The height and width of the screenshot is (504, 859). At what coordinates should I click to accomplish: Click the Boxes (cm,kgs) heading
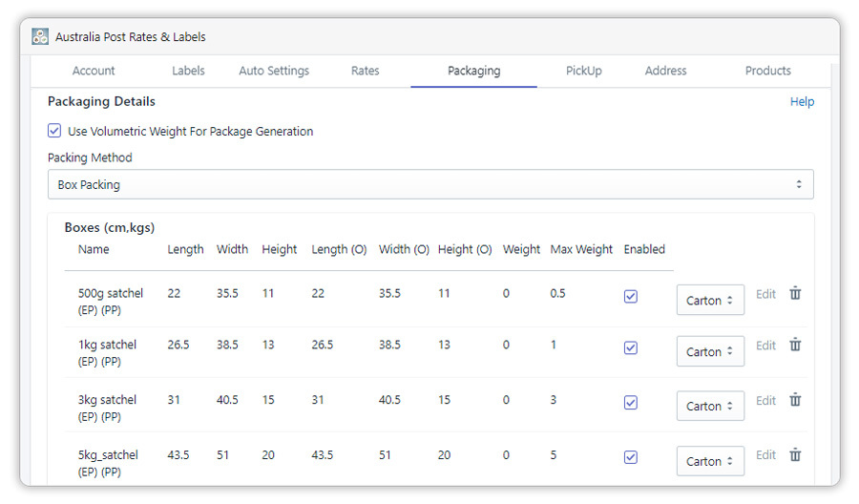coord(110,227)
